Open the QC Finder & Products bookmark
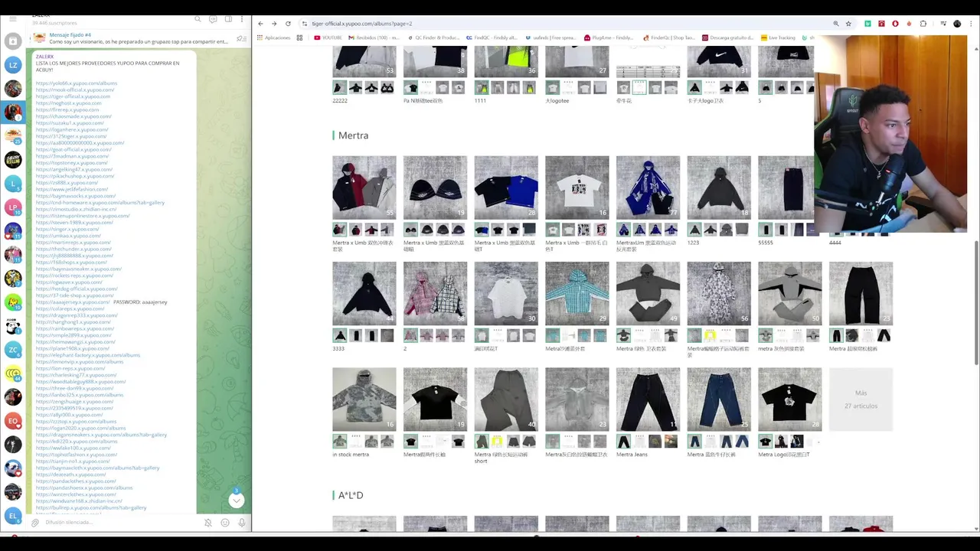Viewport: 980px width, 551px height. (434, 37)
